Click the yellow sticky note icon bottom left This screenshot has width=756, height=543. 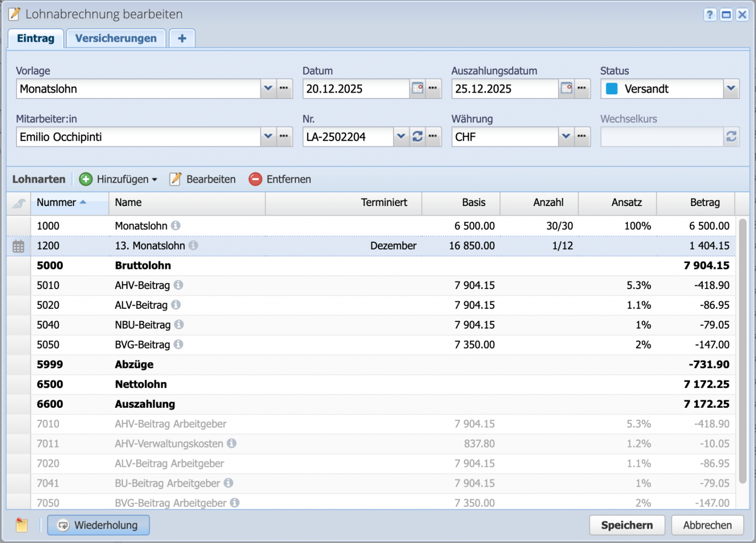tap(21, 525)
